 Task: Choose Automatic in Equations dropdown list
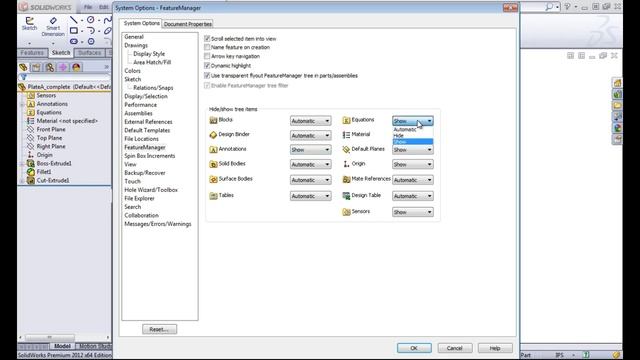(x=413, y=129)
